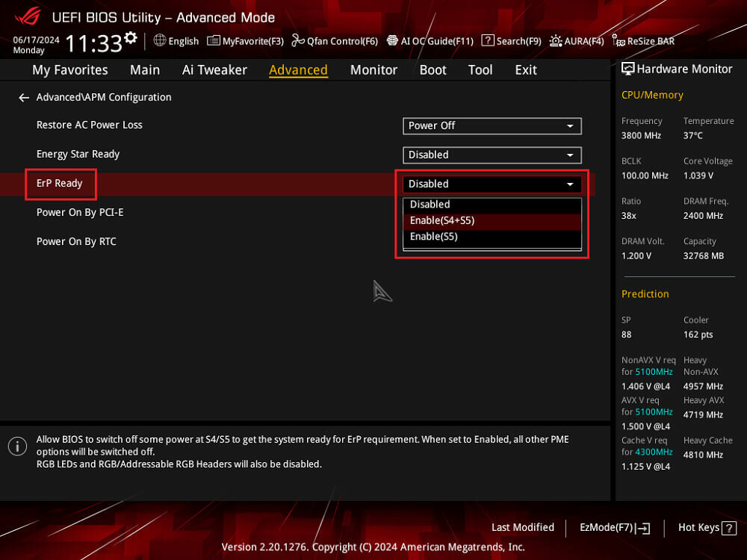The width and height of the screenshot is (747, 560).
Task: Click the Advanced\APM Configuration breadcrumb
Action: [x=104, y=97]
